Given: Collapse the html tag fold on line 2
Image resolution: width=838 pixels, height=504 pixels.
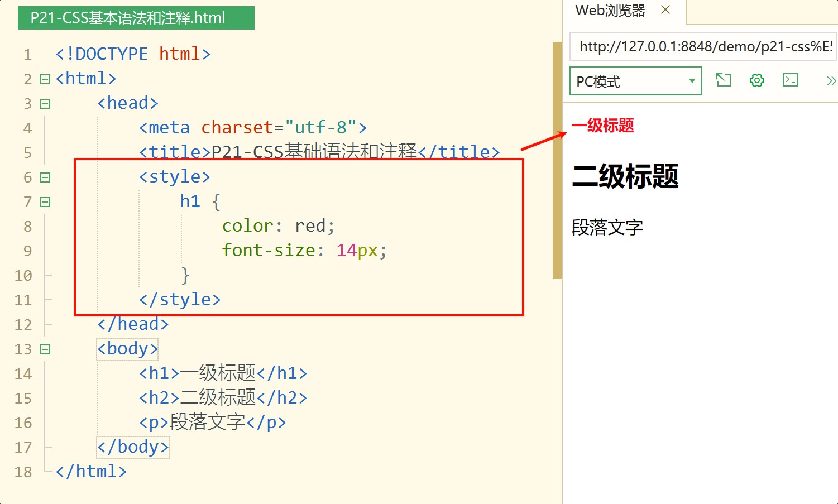Looking at the screenshot, I should [x=45, y=79].
